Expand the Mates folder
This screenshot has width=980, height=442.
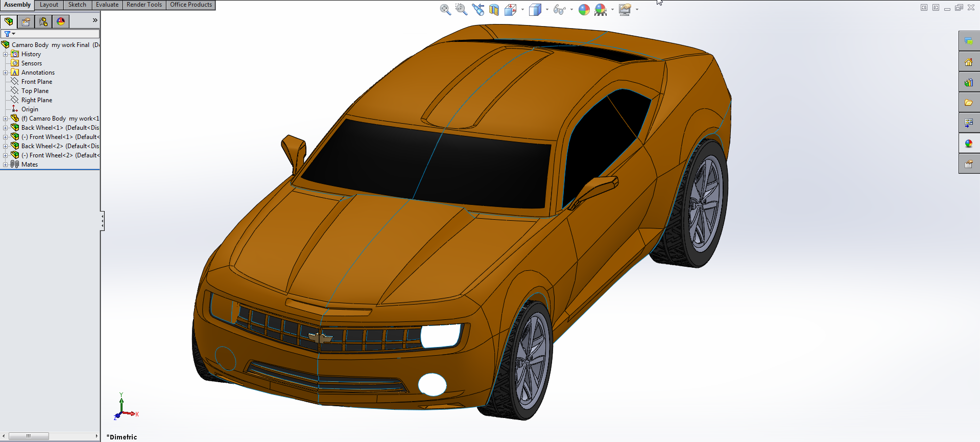pyautogui.click(x=5, y=165)
